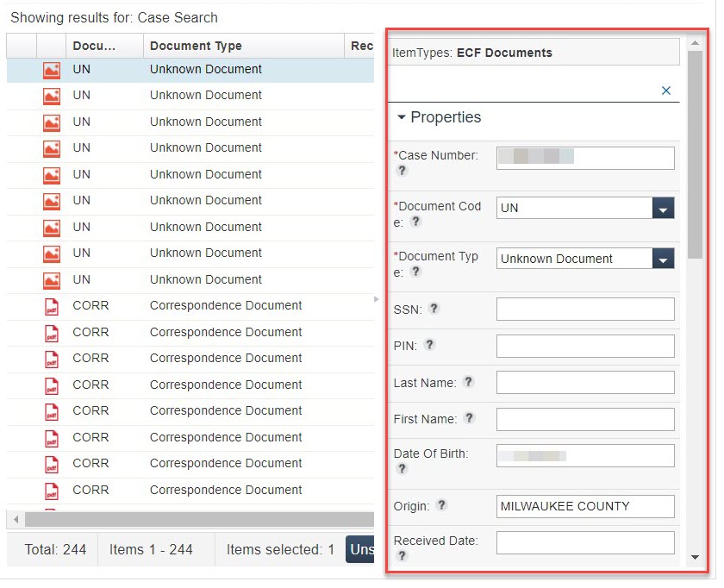Click the PDF icon of first CORR row

click(x=52, y=306)
